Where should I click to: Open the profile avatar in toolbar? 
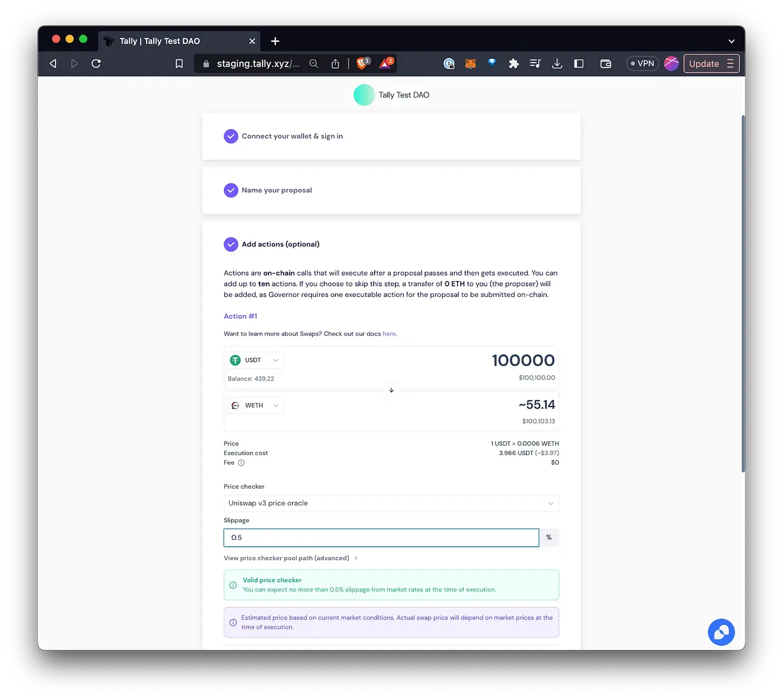click(x=671, y=64)
